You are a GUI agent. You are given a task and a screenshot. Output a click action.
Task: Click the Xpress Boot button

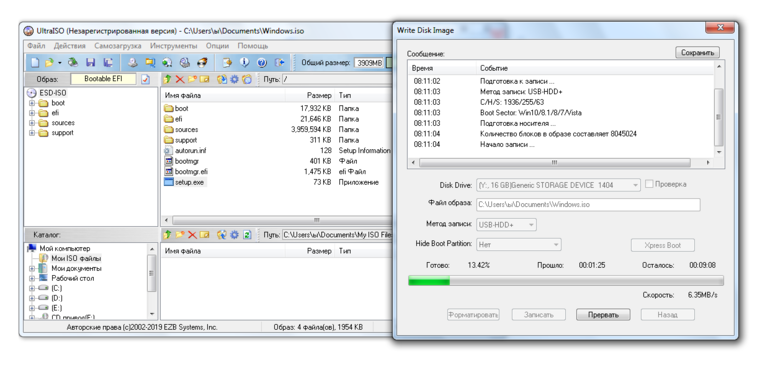663,245
